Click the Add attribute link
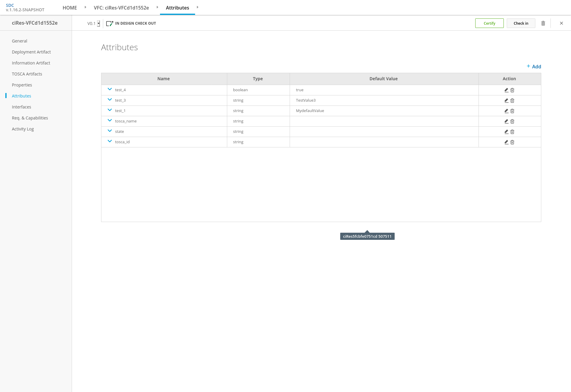 tap(534, 67)
